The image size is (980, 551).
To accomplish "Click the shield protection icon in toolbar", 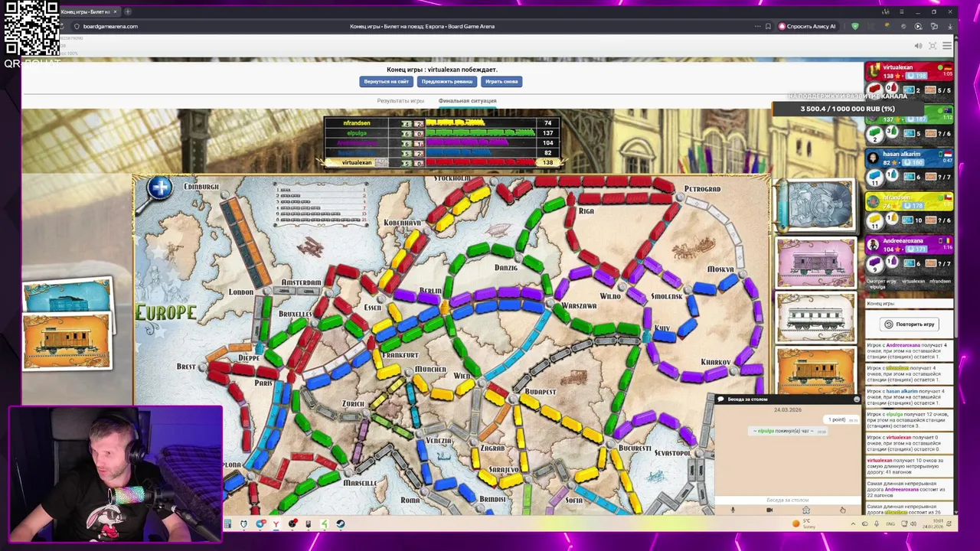I will (x=855, y=26).
